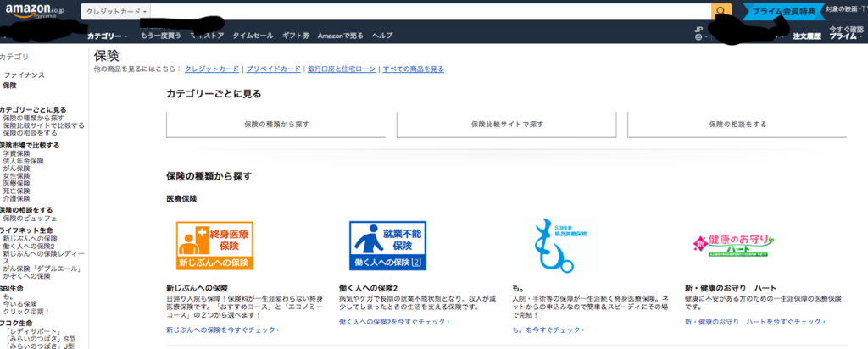Viewport: 868px width, 349px height.
Task: Open 働く人への保険2を今すぐチェック link
Action: [x=394, y=322]
